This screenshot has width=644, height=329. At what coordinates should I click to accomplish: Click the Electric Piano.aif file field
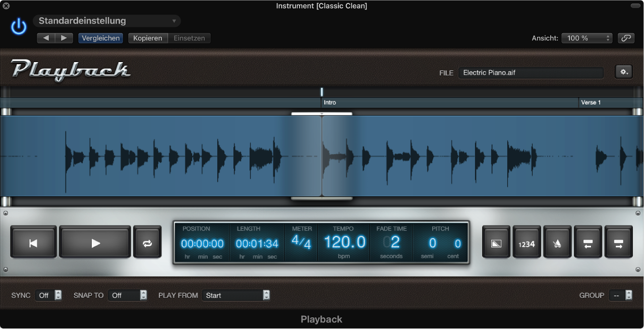(x=531, y=72)
